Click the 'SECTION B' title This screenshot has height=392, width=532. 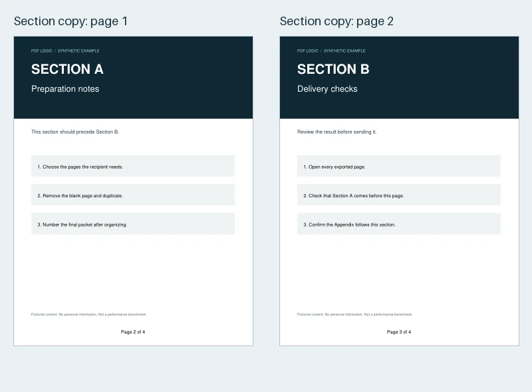333,69
